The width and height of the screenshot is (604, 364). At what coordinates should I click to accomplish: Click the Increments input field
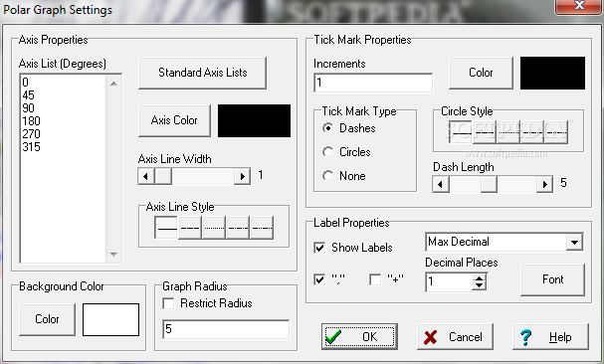click(373, 83)
